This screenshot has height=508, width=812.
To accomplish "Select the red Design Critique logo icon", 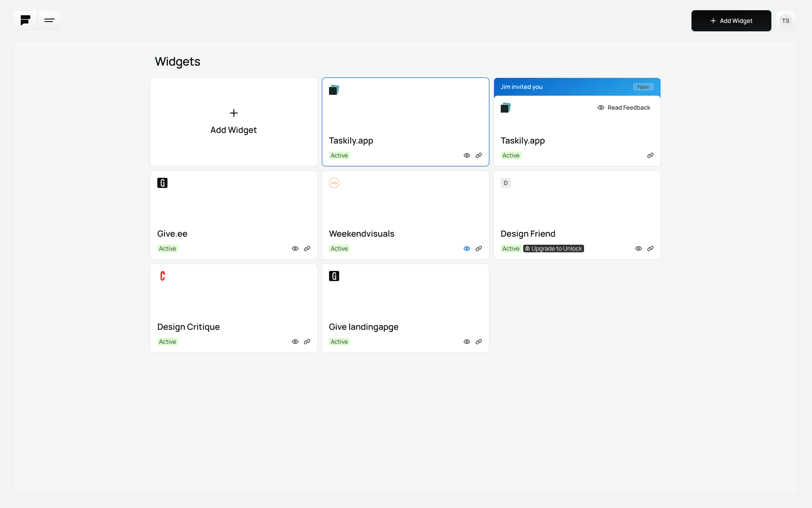I will coord(163,276).
